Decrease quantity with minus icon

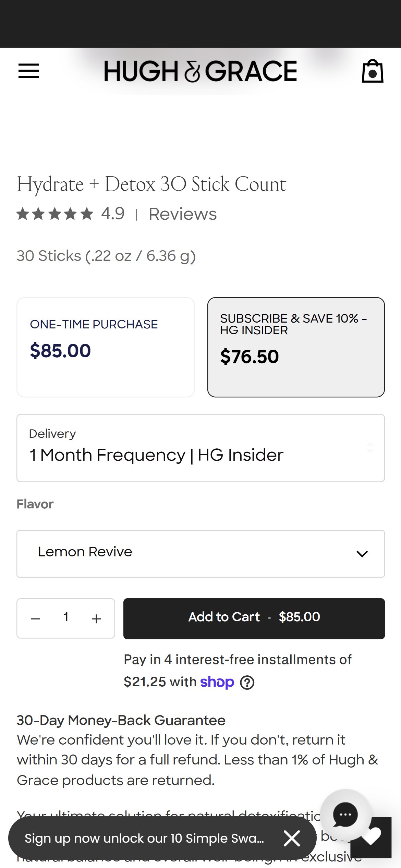36,619
